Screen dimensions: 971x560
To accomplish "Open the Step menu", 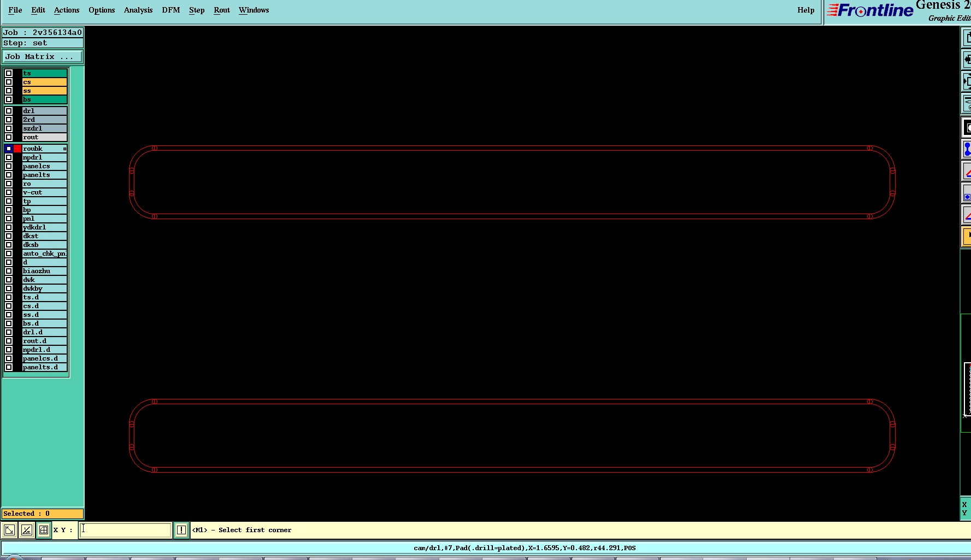I will coord(197,10).
